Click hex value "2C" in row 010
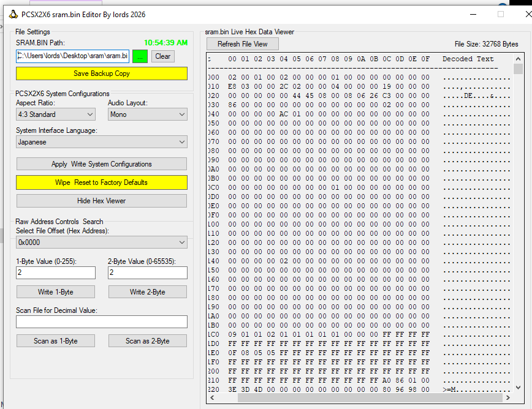The image size is (532, 409). click(284, 87)
